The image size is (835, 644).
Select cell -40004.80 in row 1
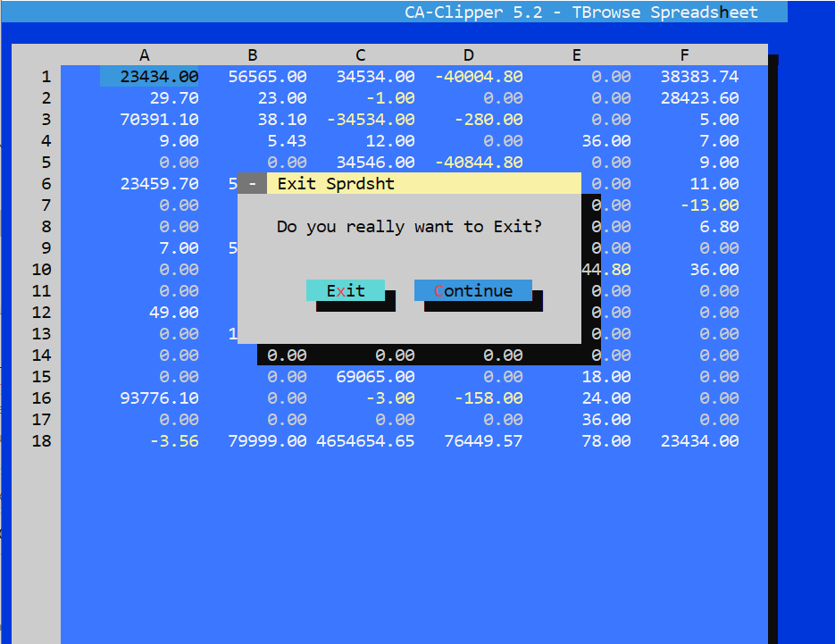[479, 77]
